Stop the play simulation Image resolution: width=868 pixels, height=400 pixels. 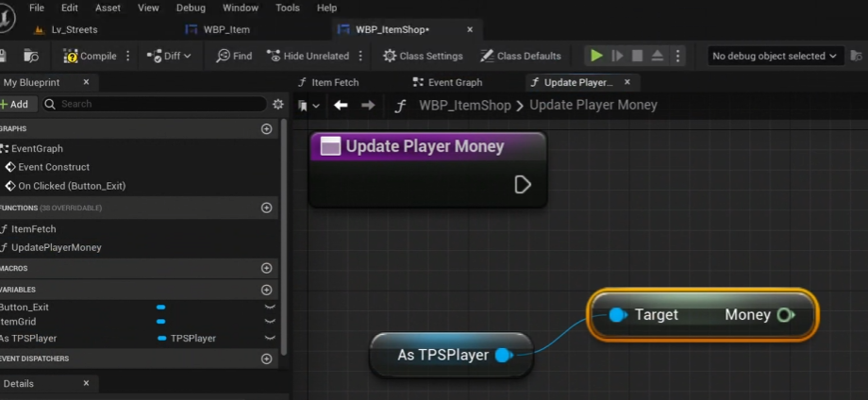point(637,56)
